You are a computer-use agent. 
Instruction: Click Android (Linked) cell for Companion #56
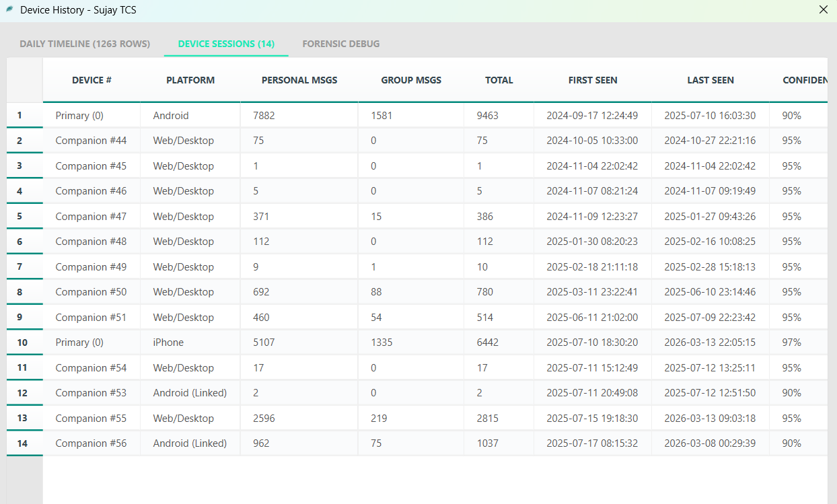click(190, 443)
